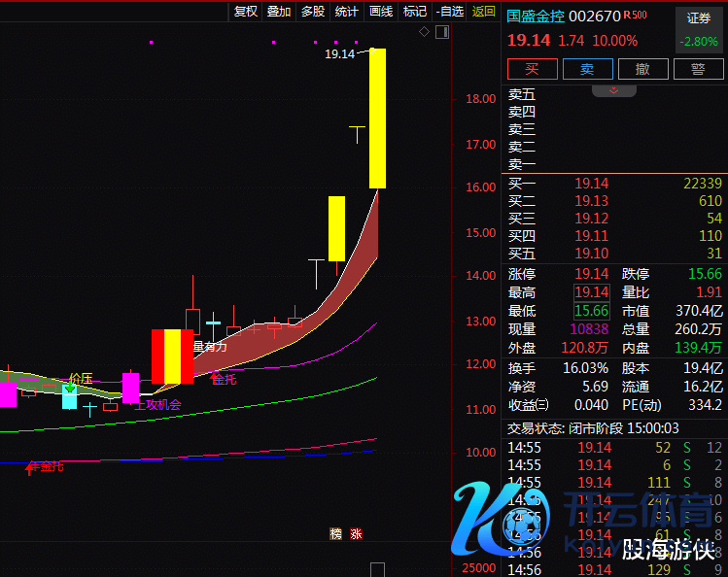This screenshot has height=577, width=728.
Task: Click the diamond icon above the chart
Action: click(425, 32)
